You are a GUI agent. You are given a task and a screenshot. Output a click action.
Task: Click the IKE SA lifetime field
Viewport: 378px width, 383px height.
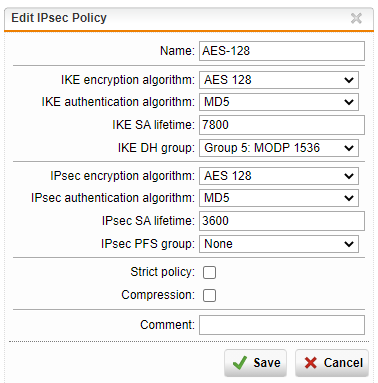coord(282,125)
